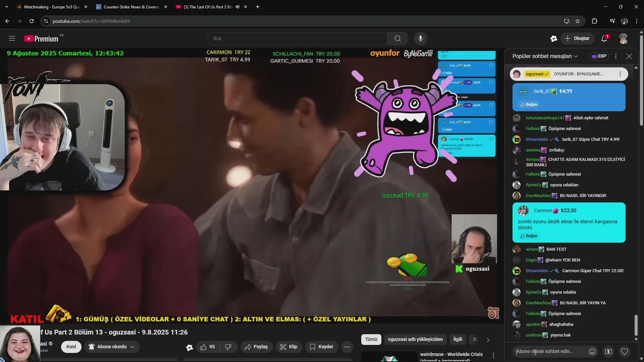The width and height of the screenshot is (644, 362).
Task: Switch to the Matchmaking - Europe 5v5 tab
Action: (50, 7)
